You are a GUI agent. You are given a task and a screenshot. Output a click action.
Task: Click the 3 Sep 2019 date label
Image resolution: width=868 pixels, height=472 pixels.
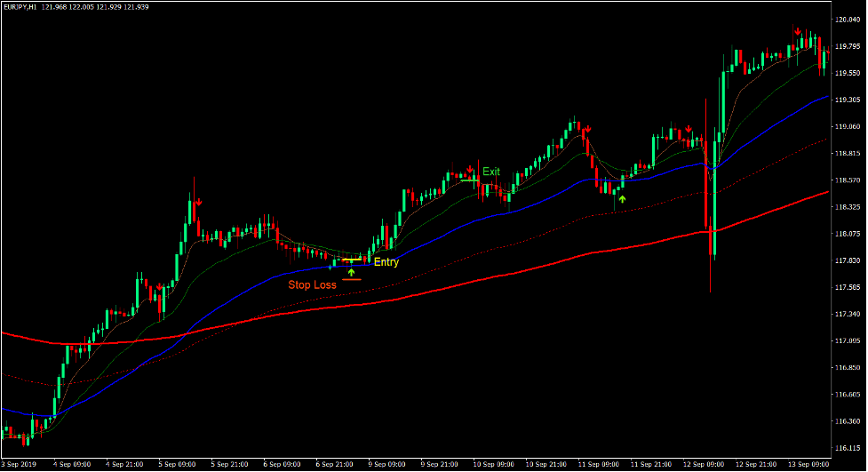coord(18,465)
